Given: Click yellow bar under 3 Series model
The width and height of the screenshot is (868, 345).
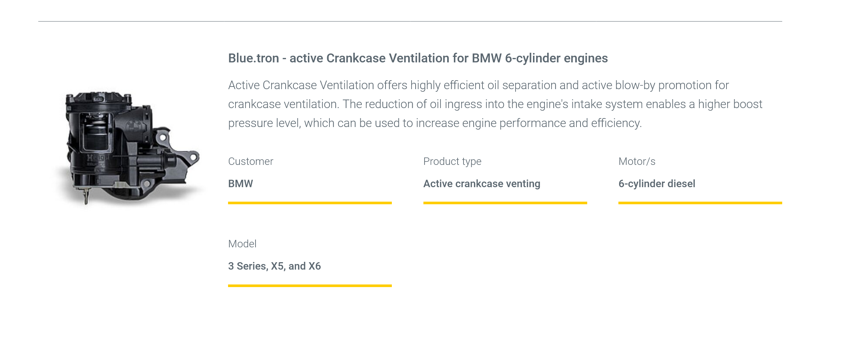Looking at the screenshot, I should [310, 286].
